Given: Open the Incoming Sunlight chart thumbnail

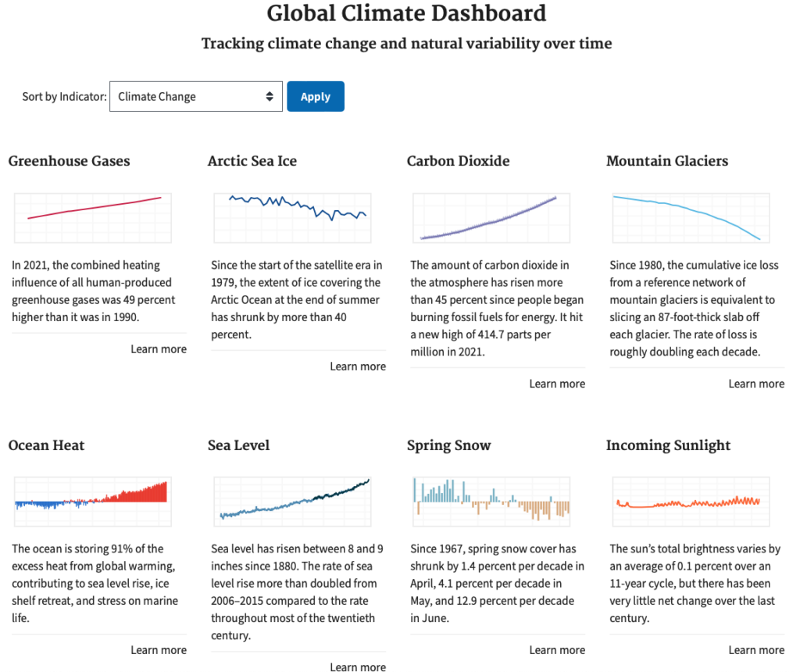Looking at the screenshot, I should click(691, 502).
